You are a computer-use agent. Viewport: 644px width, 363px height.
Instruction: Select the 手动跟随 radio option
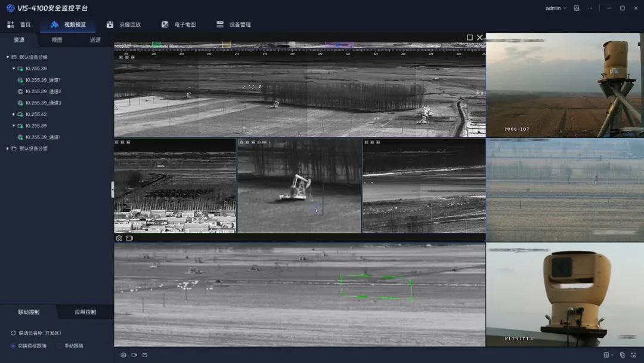click(x=60, y=346)
